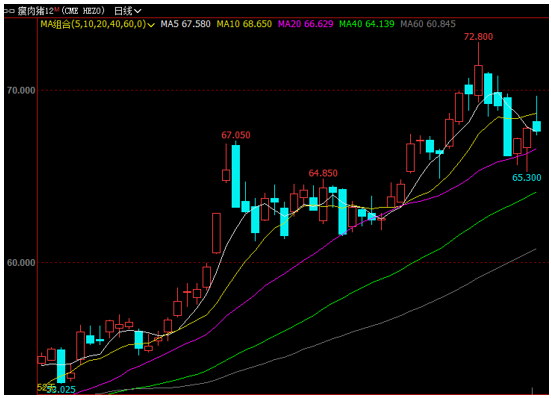Screen dimensions: 551x398
Task: Click the 70.000 price axis label
Action: pyautogui.click(x=21, y=91)
